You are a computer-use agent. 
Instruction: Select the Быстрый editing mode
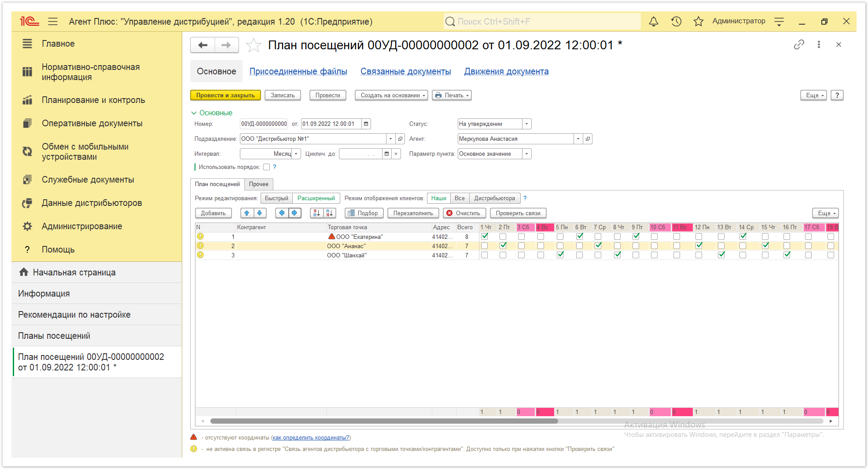pyautogui.click(x=276, y=198)
